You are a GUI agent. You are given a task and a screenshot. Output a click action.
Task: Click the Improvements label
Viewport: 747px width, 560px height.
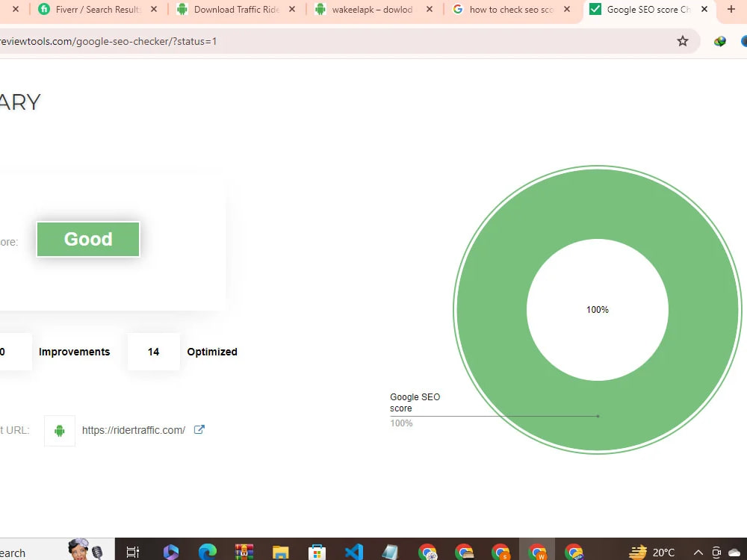tap(74, 352)
